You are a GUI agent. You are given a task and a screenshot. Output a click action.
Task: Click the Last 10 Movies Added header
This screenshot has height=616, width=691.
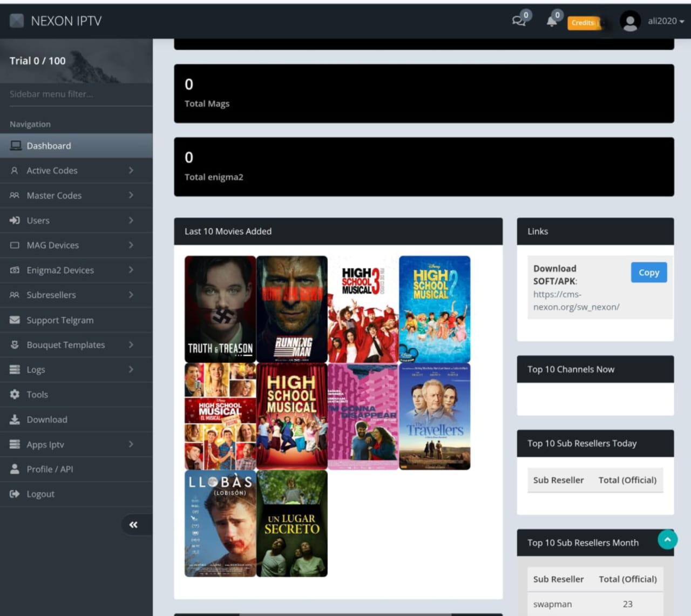click(x=338, y=231)
